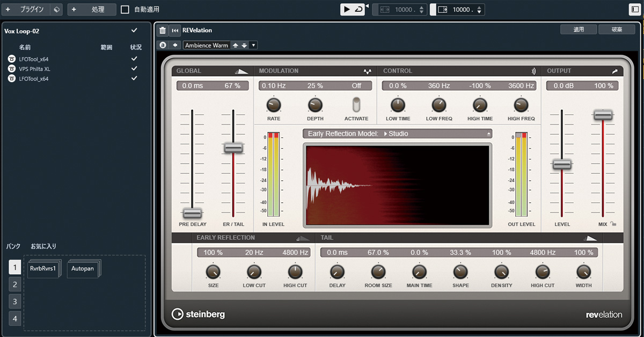644x337 pixels.
Task: Click the modulation RATE knob
Action: [274, 105]
